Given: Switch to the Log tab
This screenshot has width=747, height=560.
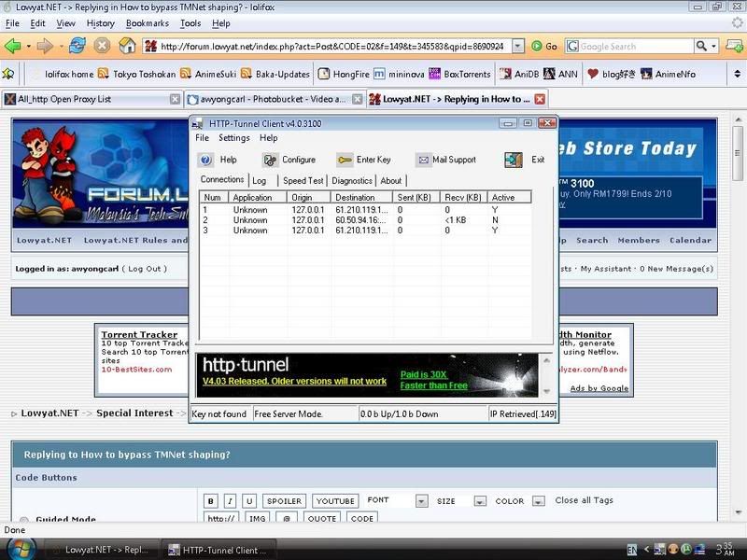Looking at the screenshot, I should tap(260, 180).
